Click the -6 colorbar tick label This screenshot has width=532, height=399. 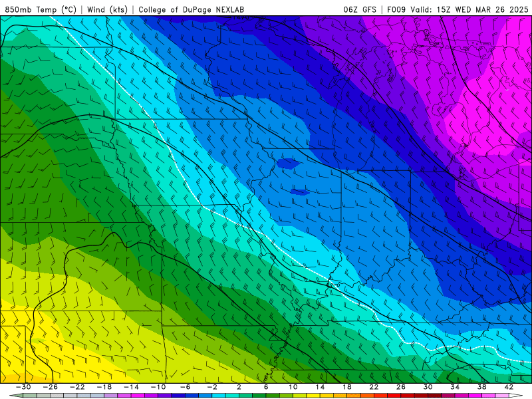(x=186, y=387)
